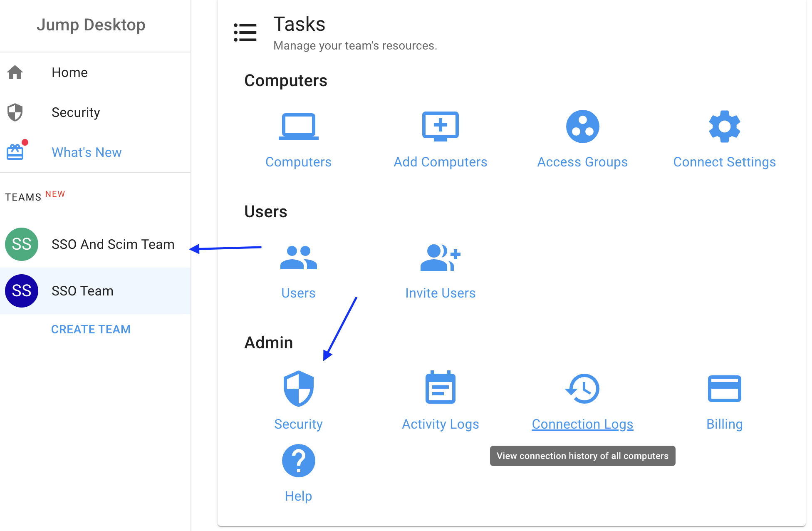Viewport: 812px width, 531px height.
Task: Open the Help link label
Action: (298, 496)
